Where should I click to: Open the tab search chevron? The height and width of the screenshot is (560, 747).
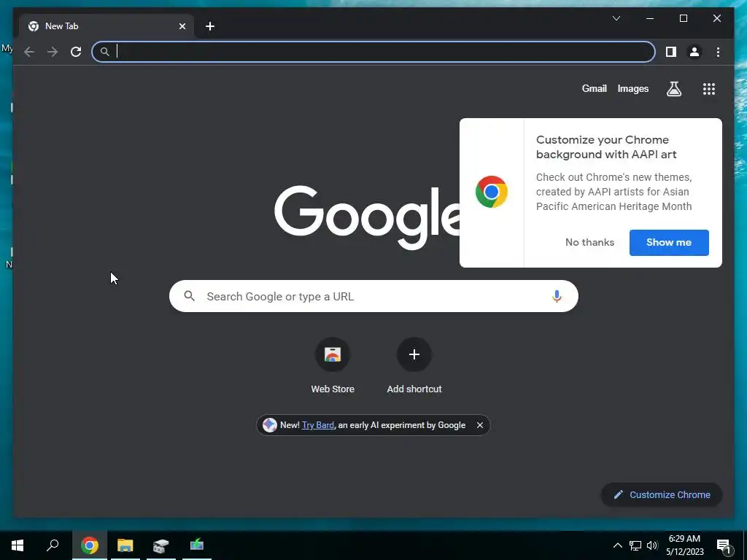click(616, 18)
